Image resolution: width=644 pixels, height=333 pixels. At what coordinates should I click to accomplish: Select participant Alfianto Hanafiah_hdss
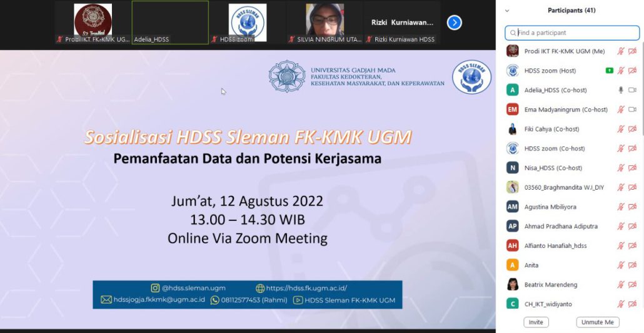click(571, 246)
